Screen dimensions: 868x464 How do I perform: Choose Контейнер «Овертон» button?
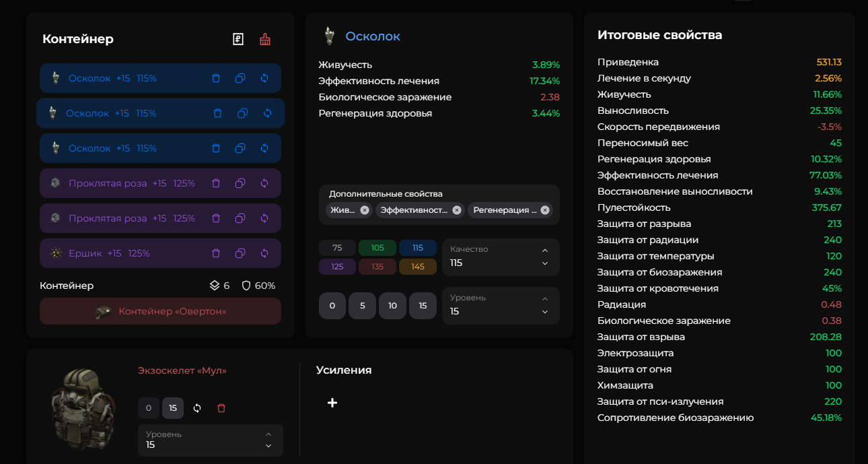pos(160,311)
